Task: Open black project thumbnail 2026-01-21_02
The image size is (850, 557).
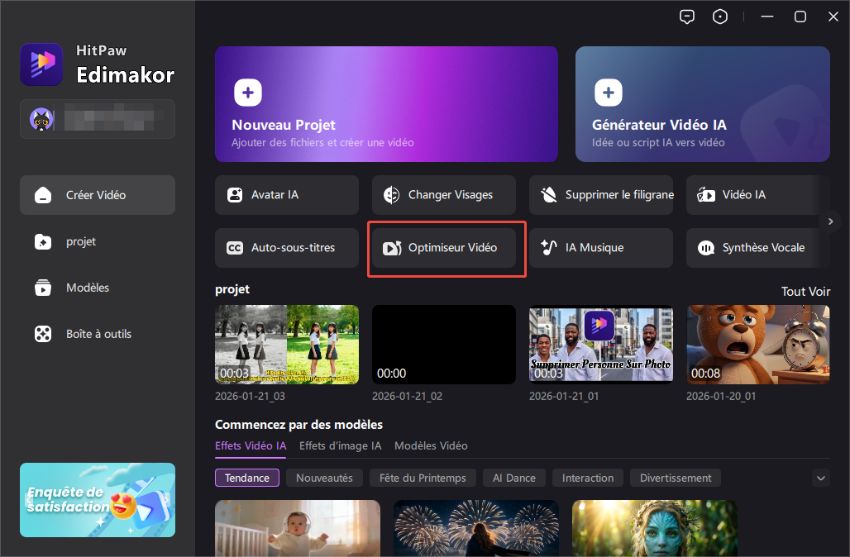Action: pos(444,345)
